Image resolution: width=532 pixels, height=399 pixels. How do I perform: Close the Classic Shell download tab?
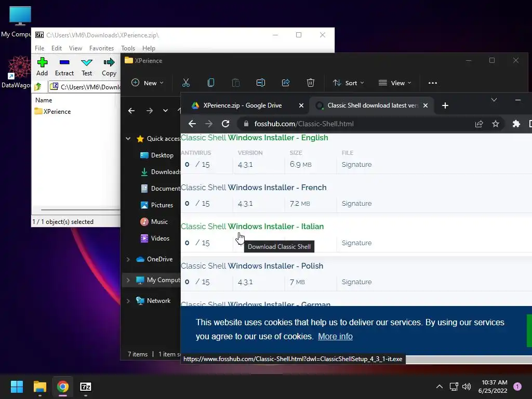tap(425, 105)
